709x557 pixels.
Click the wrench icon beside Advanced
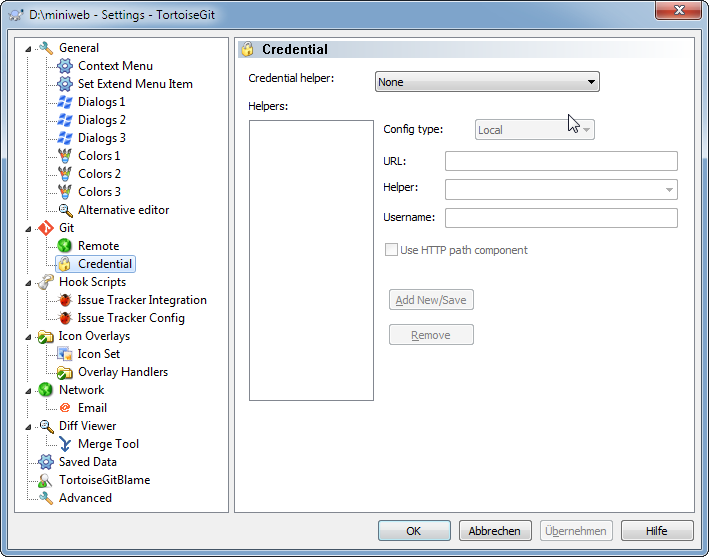(46, 498)
